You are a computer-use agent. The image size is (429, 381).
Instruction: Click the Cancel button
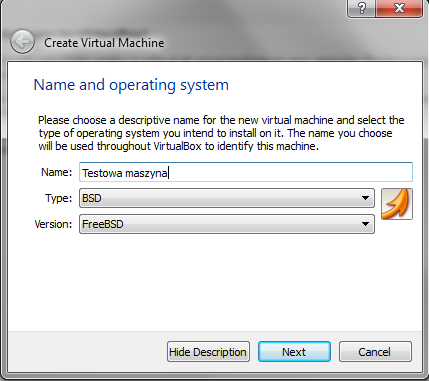tap(375, 352)
